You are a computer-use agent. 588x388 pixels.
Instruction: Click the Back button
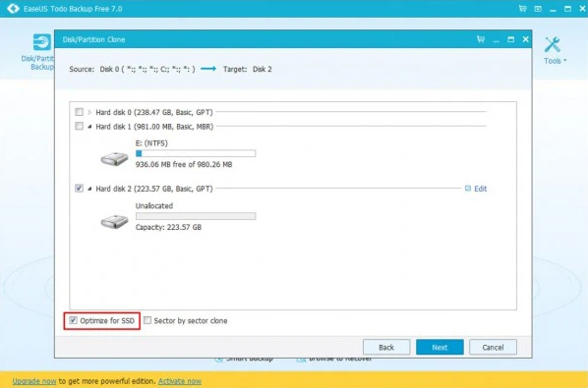pos(386,347)
